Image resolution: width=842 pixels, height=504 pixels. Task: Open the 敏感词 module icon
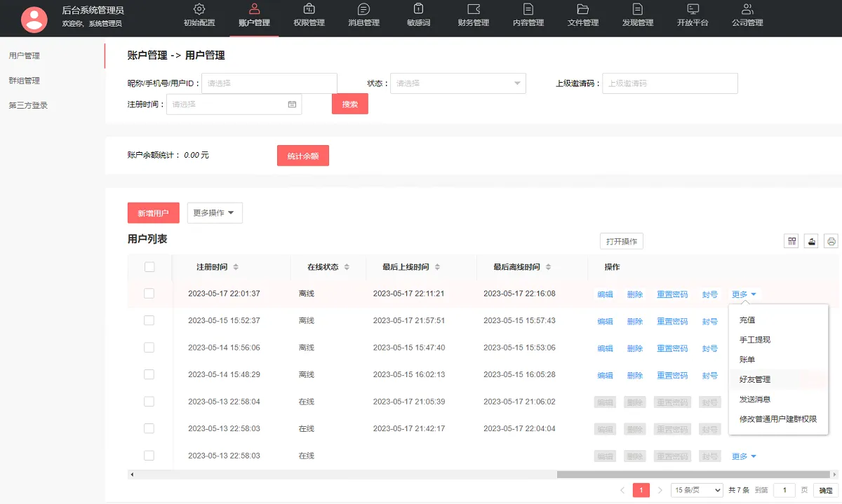[418, 11]
